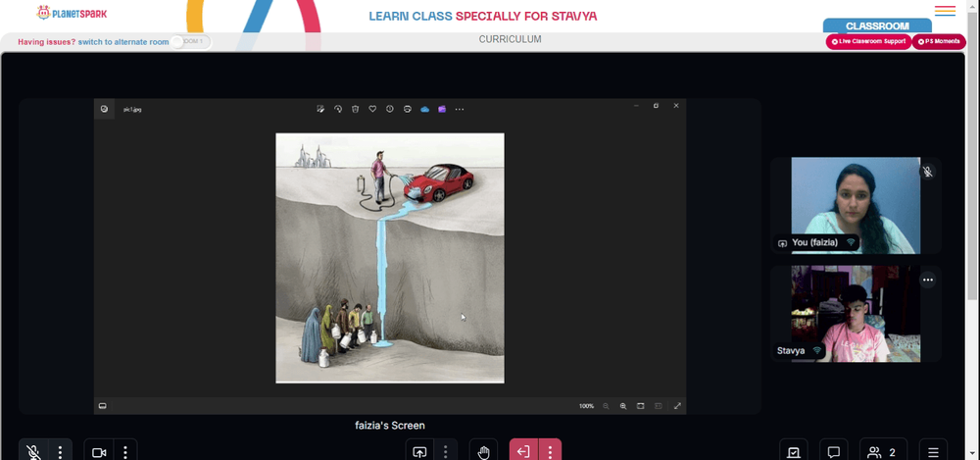The image size is (980, 460).
Task: Click the pic1.jpg file name
Action: click(x=132, y=109)
